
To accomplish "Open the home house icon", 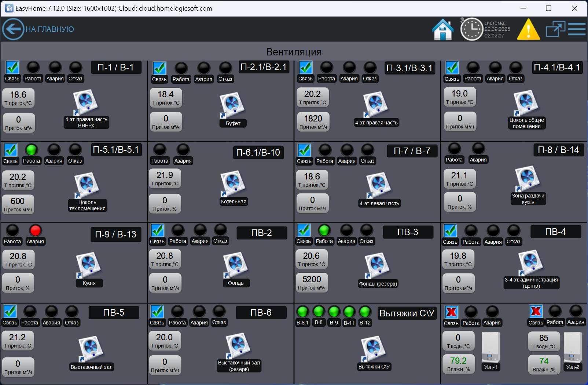I will tap(443, 29).
